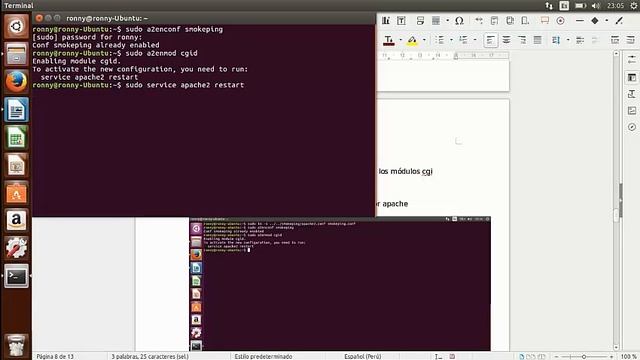Screen dimensions: 640x360
Task: Insert line tool in Writer
Action: [580, 20]
